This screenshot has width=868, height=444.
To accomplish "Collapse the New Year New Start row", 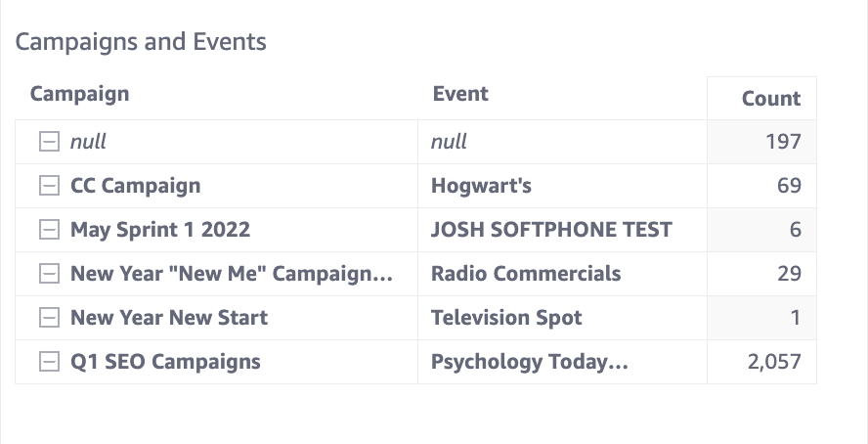I will pyautogui.click(x=48, y=318).
